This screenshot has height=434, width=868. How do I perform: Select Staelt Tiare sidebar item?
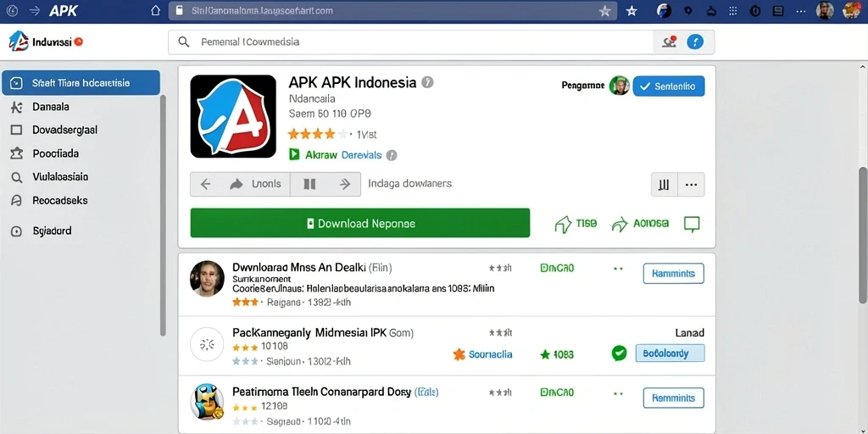click(81, 83)
